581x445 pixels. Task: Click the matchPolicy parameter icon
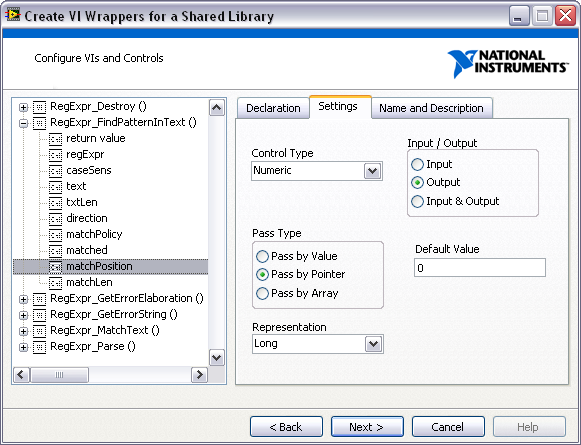click(56, 235)
